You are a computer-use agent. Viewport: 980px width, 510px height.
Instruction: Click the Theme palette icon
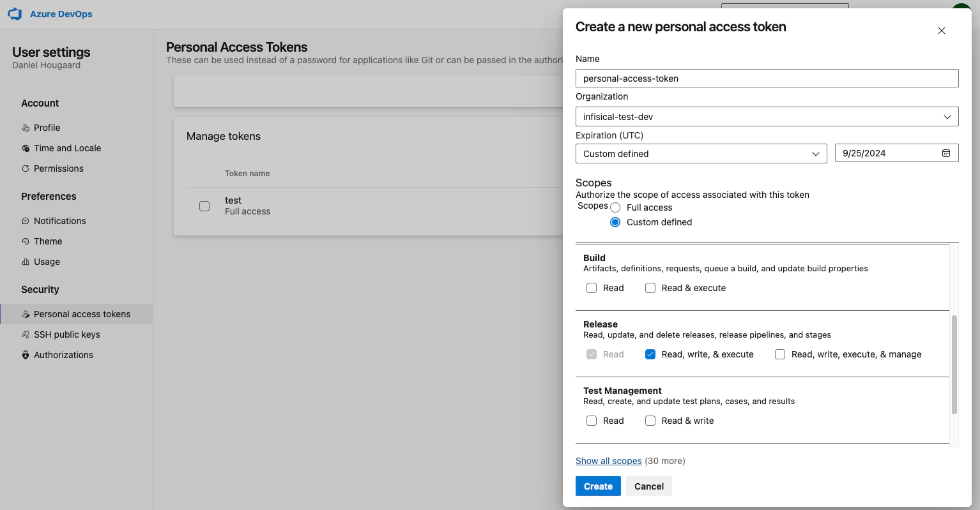26,241
